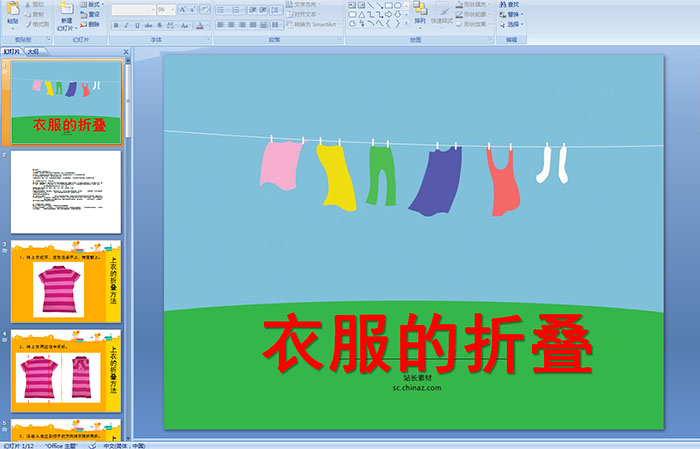The width and height of the screenshot is (700, 449).
Task: Expand the shapes gallery More arrow
Action: pos(406,24)
